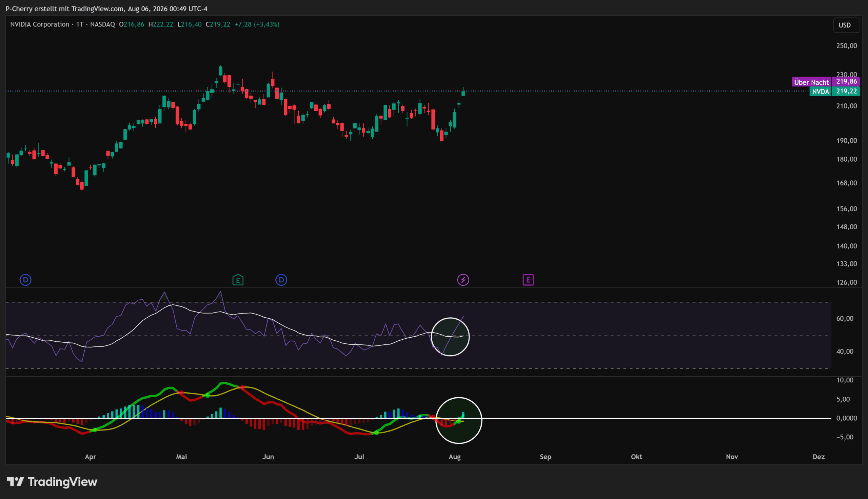Click the NASDAQ exchange label in the legend
Screen dimensions: 868x499
point(102,24)
